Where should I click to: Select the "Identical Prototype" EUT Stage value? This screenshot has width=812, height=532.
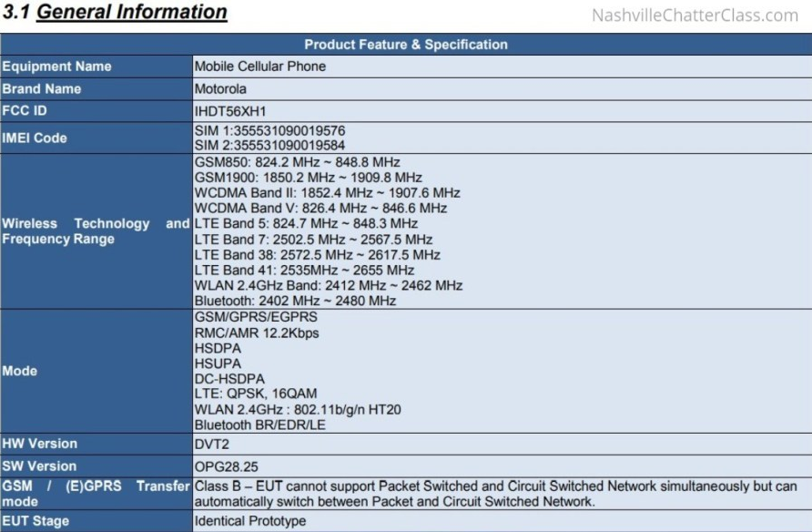(249, 521)
